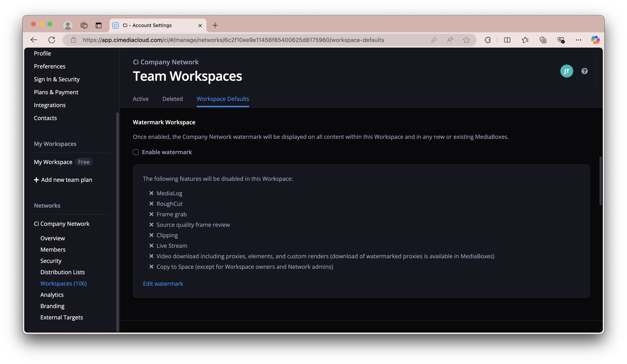Add page to favorites star
Screen dimensions: 627x364
(x=466, y=40)
